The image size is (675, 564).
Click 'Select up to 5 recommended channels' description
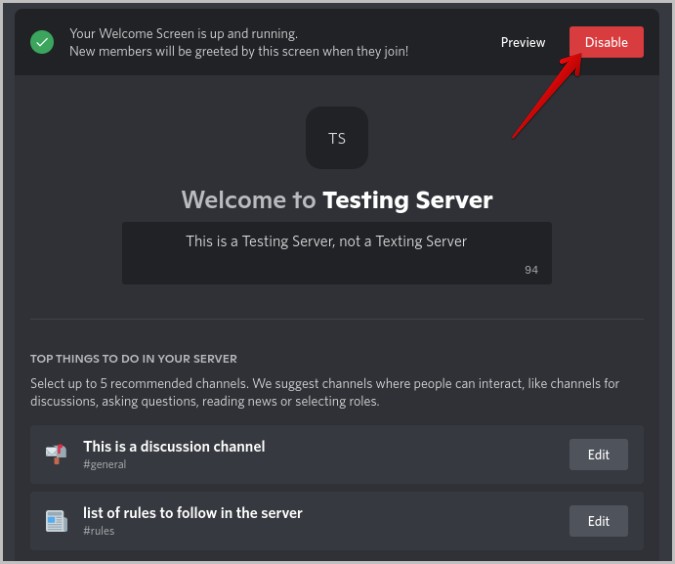(x=325, y=392)
